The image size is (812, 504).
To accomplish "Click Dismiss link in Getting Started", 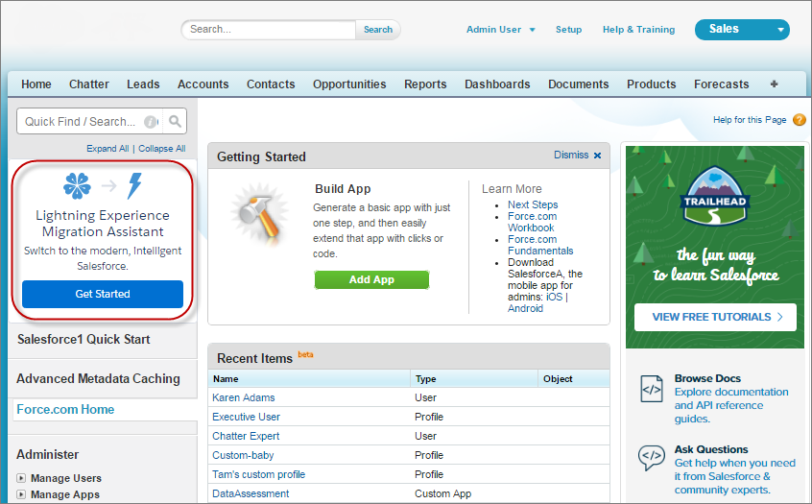I will pos(571,155).
